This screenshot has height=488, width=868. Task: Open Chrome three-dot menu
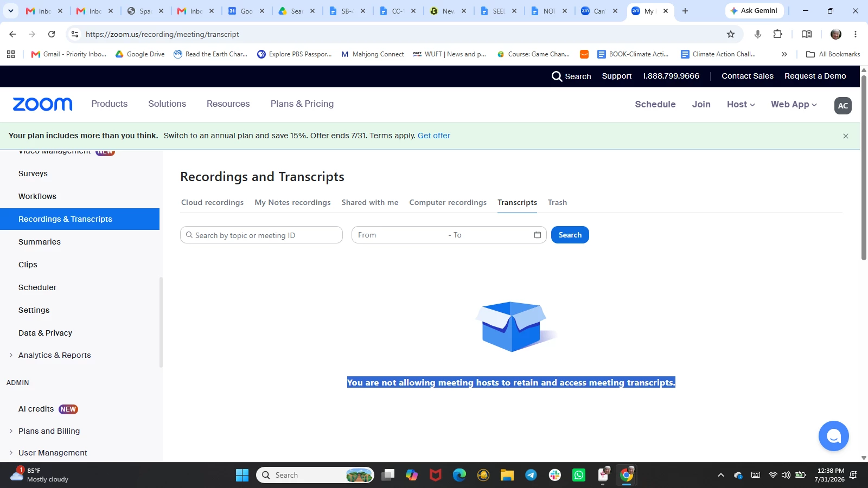click(x=856, y=34)
